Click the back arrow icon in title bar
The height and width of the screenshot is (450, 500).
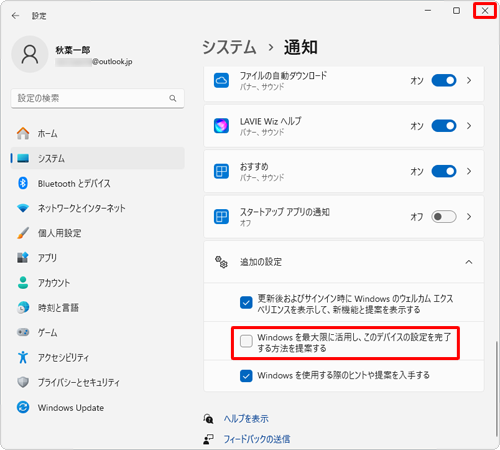click(x=15, y=16)
